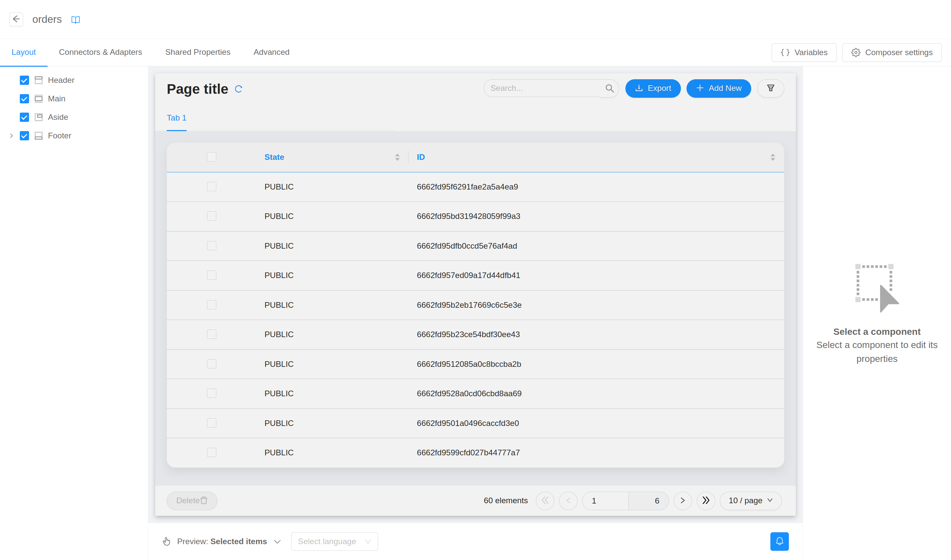Open the Select language dropdown

(334, 541)
